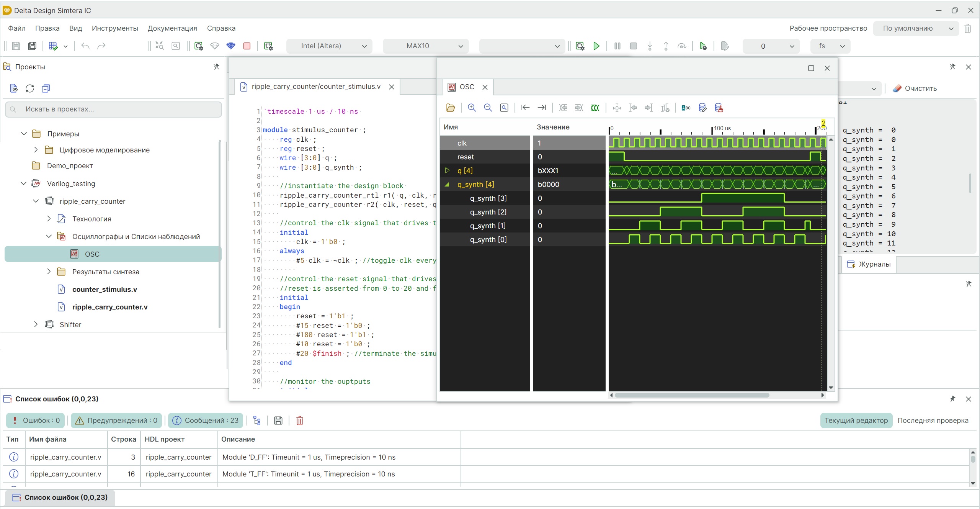
Task: Open the Intel (Altera) vendor dropdown
Action: pyautogui.click(x=329, y=46)
